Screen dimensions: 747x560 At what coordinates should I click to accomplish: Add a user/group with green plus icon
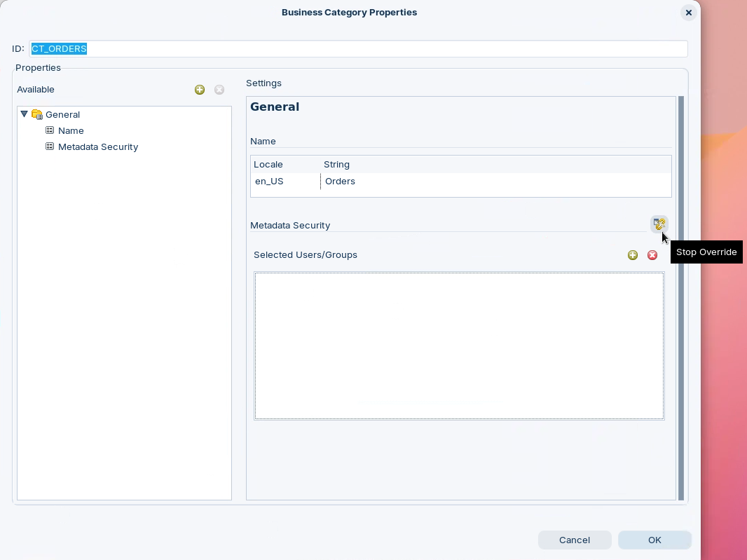point(633,255)
